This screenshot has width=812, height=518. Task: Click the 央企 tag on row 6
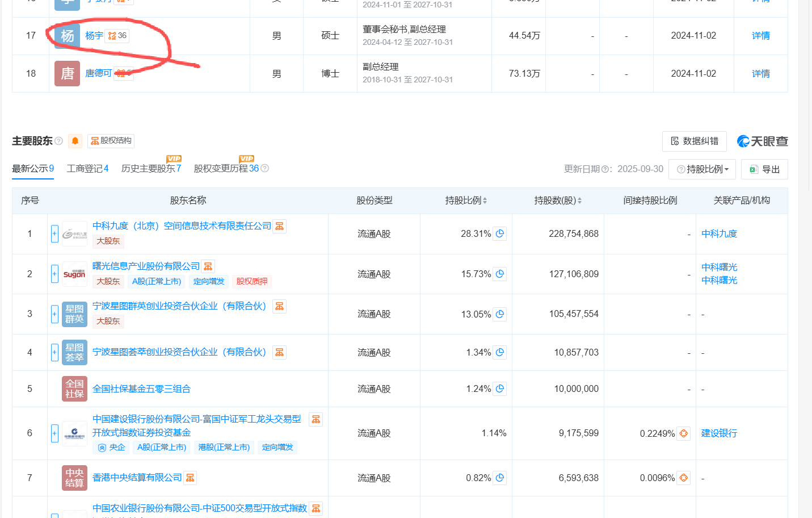pos(111,448)
